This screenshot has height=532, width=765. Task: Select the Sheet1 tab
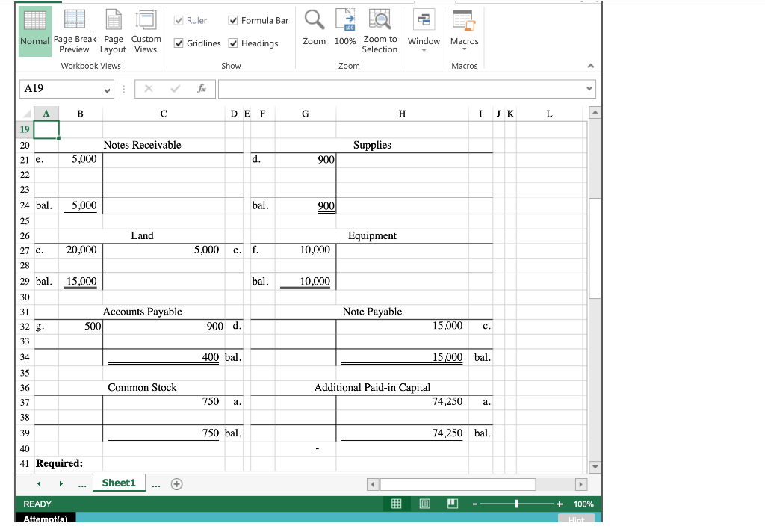point(119,483)
